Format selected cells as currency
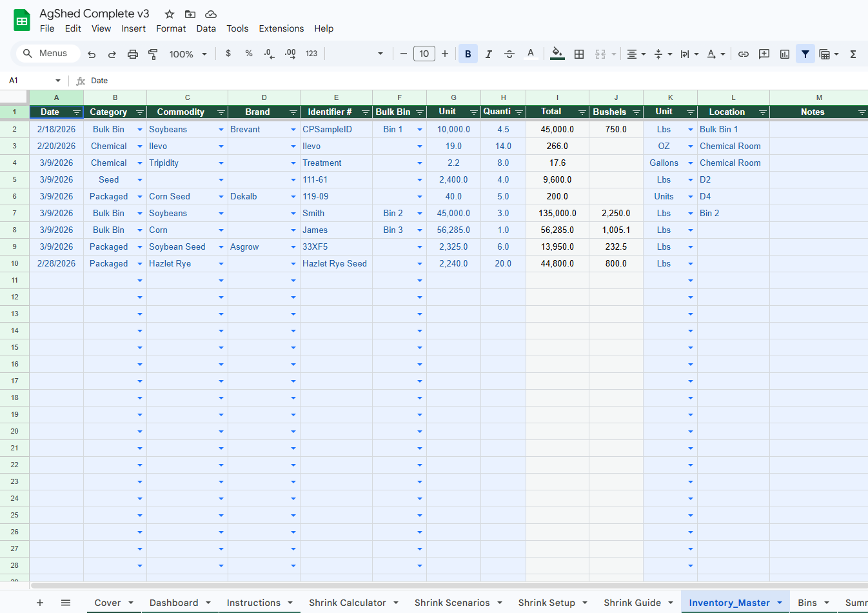This screenshot has height=613, width=868. (x=228, y=54)
